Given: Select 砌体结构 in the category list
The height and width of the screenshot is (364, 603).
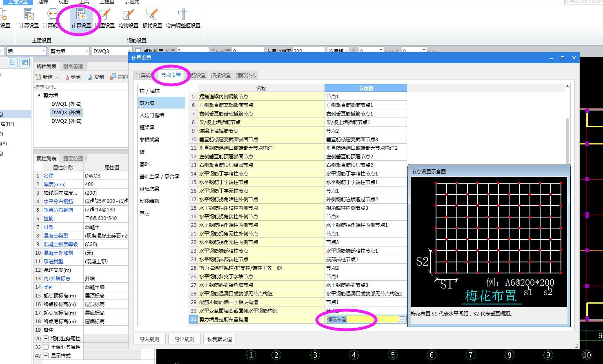Looking at the screenshot, I should coord(162,201).
